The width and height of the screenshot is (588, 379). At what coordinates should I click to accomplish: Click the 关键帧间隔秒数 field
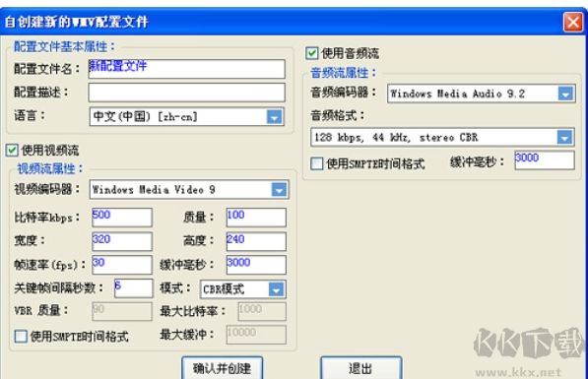click(x=134, y=288)
